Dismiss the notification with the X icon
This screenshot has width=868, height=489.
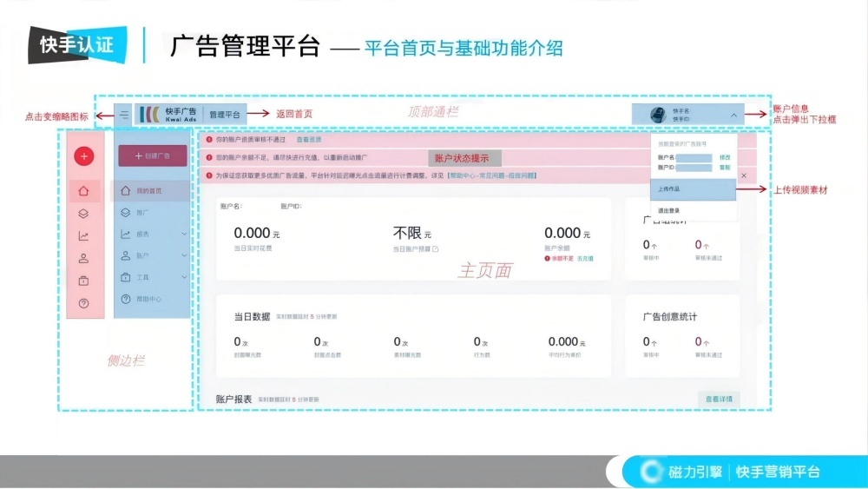point(744,175)
